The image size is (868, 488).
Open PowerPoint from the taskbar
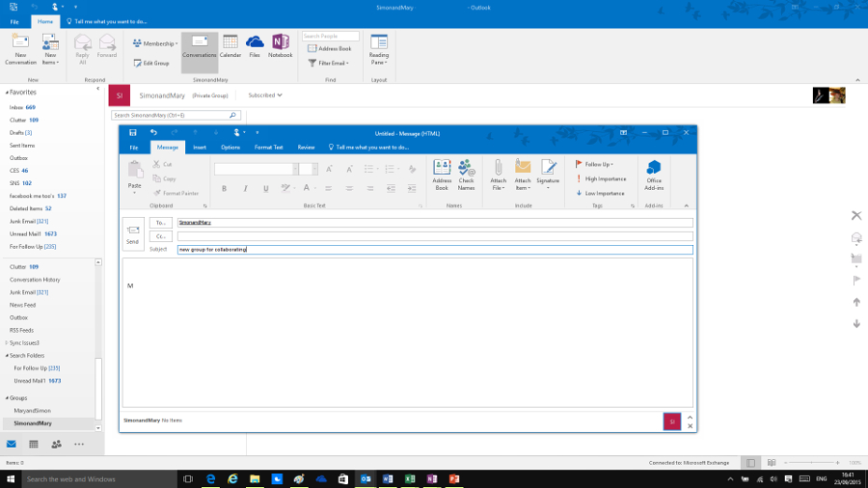pyautogui.click(x=454, y=479)
